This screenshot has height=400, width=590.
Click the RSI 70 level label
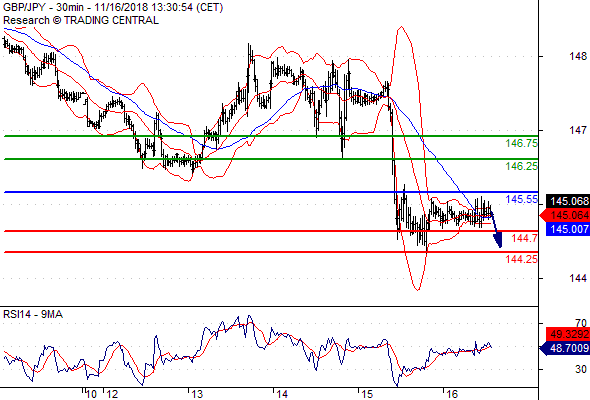[x=581, y=323]
